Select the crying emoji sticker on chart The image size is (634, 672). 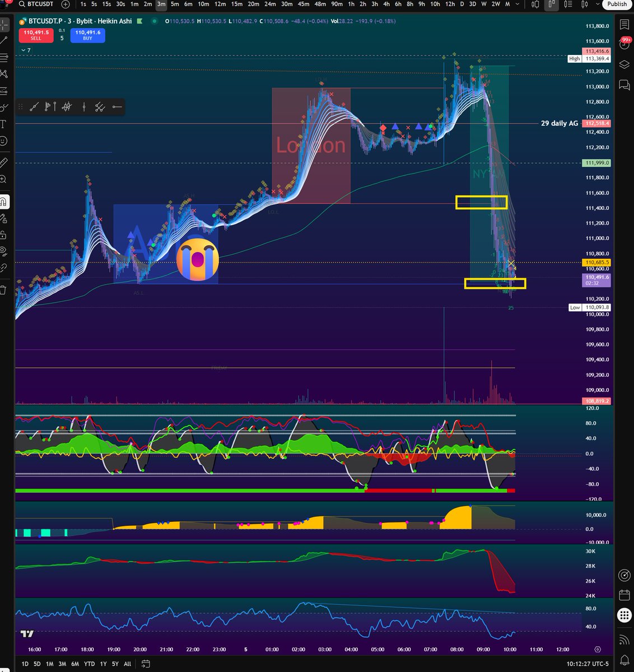tap(197, 259)
